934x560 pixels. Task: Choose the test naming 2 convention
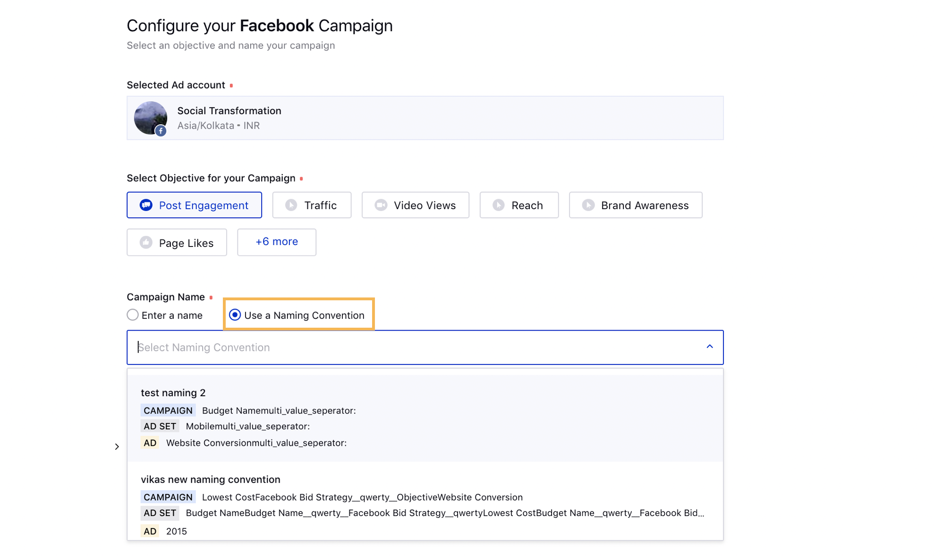pyautogui.click(x=425, y=417)
